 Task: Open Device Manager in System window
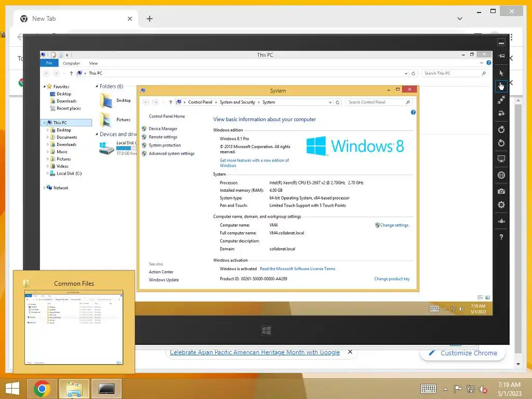coord(163,129)
